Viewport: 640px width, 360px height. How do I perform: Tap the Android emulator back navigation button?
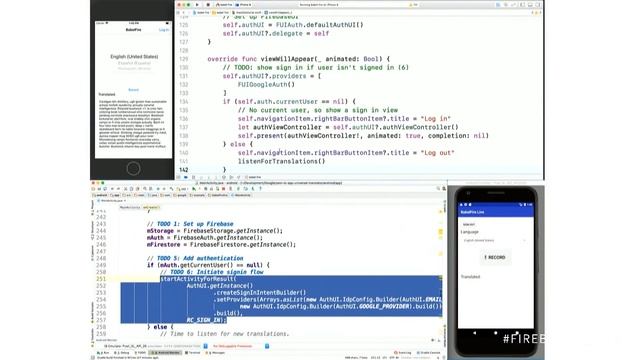[x=474, y=333]
